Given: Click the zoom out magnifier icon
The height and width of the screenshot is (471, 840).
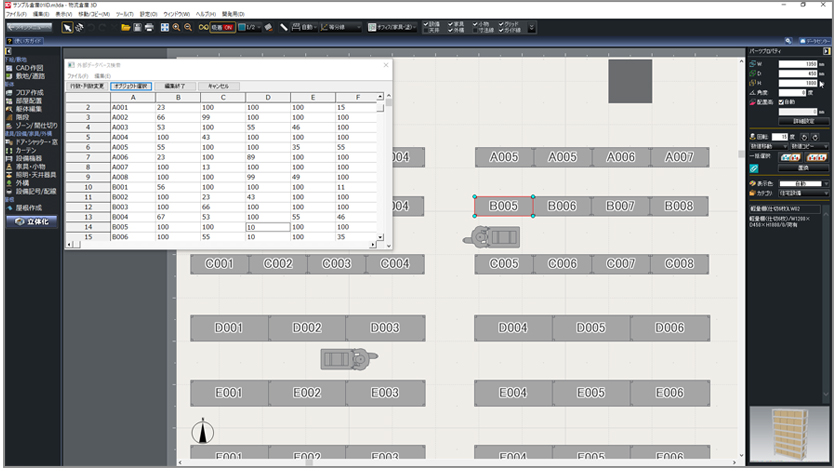Looking at the screenshot, I should pyautogui.click(x=188, y=27).
